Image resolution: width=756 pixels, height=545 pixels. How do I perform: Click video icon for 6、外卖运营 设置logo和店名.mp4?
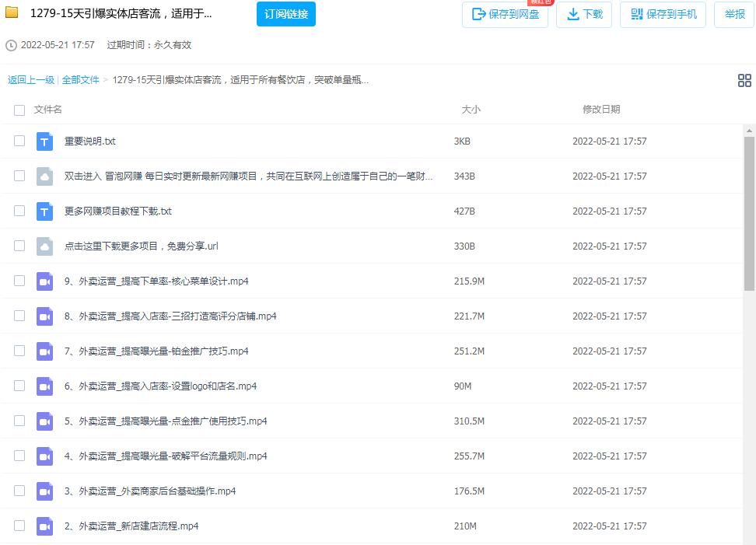44,386
